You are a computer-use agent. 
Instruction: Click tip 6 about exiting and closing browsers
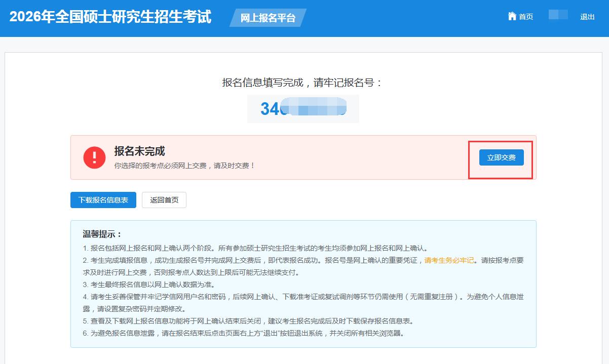(243, 333)
